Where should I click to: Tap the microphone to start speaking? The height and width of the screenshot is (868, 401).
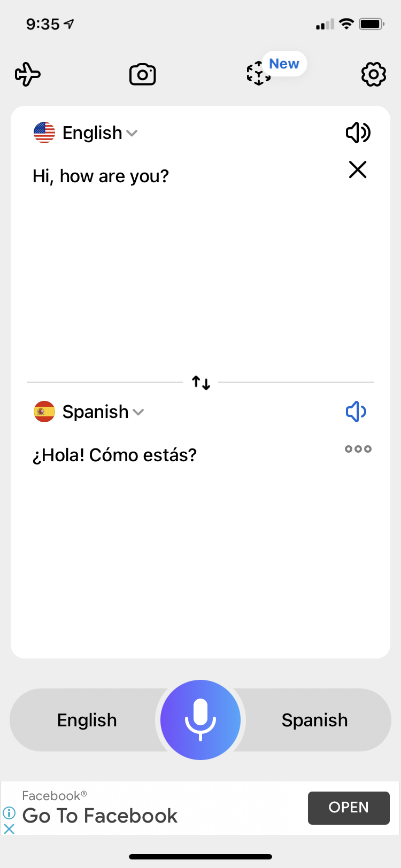coord(200,719)
